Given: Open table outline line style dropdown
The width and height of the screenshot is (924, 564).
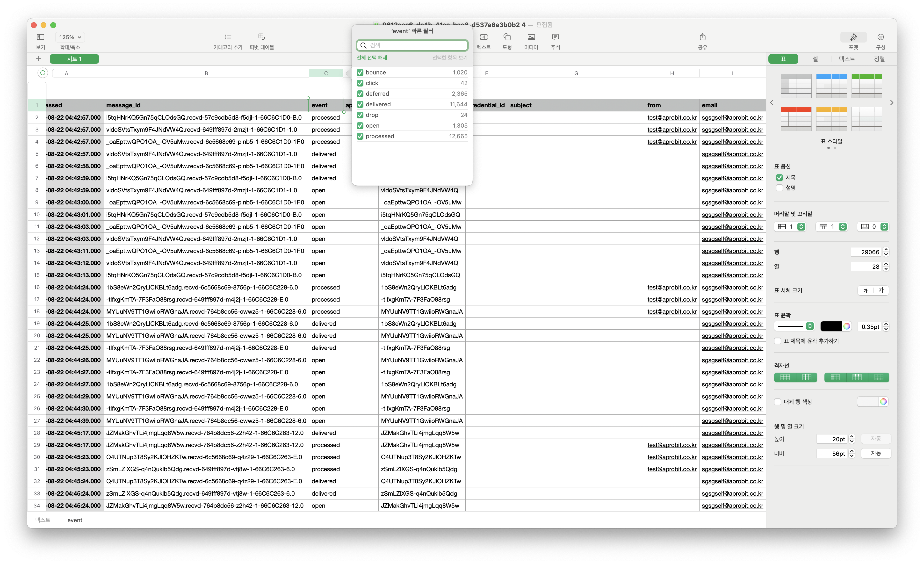Looking at the screenshot, I should [x=794, y=327].
